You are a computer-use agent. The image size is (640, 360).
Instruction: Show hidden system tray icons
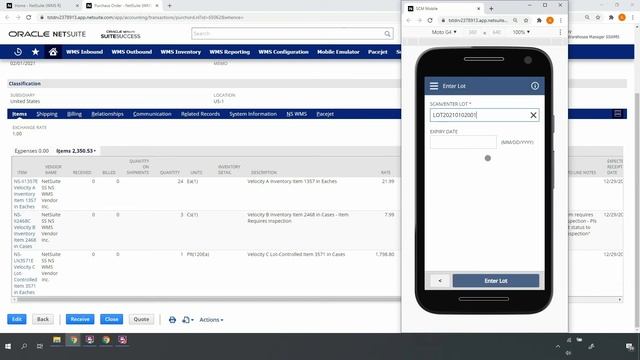(x=558, y=347)
